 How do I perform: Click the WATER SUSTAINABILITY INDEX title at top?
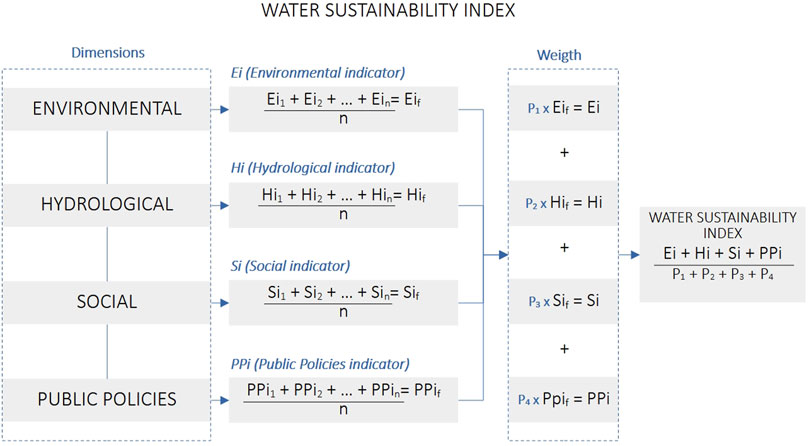[x=404, y=14]
